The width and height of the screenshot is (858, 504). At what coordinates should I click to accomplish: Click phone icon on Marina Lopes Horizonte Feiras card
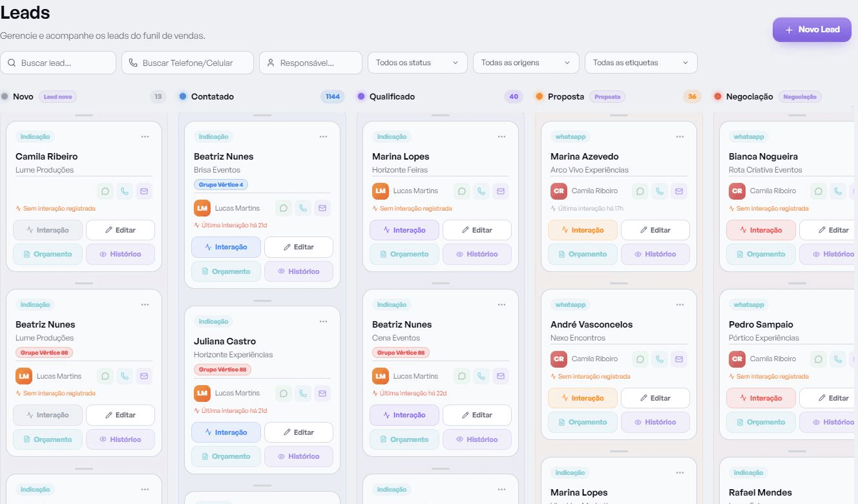pos(481,191)
